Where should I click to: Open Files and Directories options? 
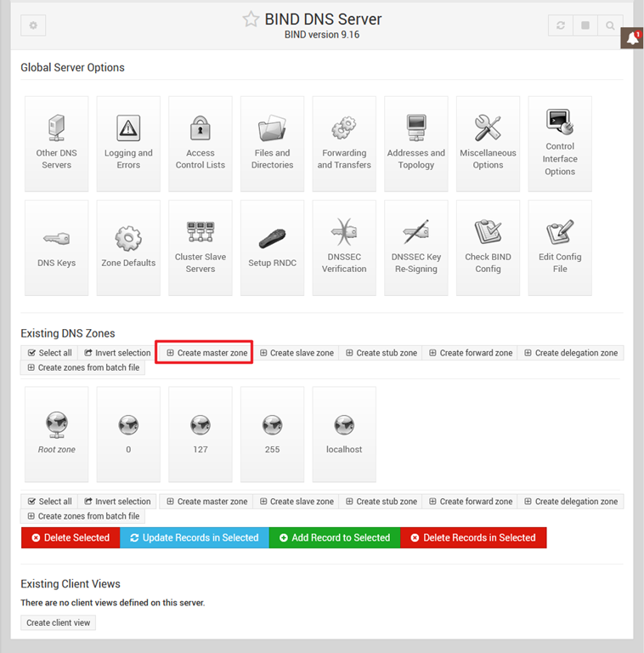click(x=273, y=144)
